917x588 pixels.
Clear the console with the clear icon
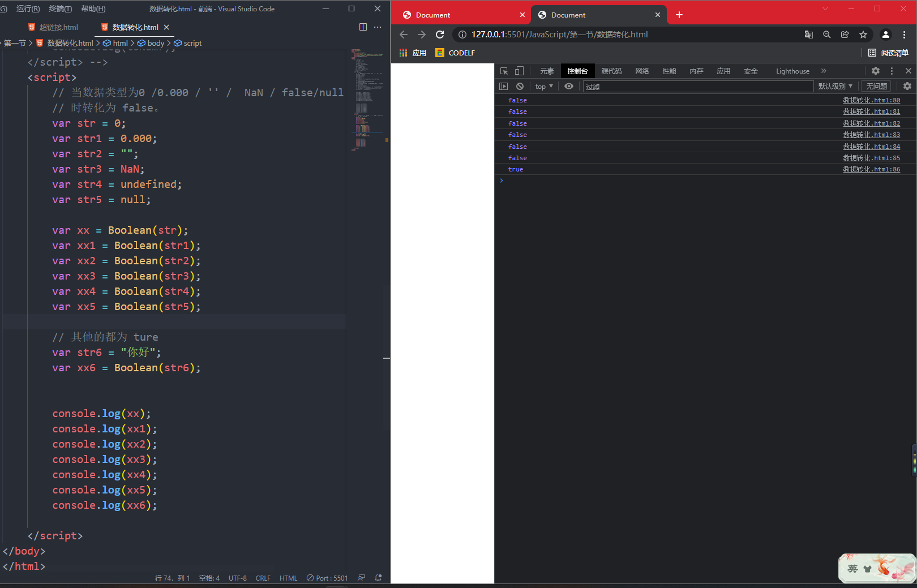(520, 86)
